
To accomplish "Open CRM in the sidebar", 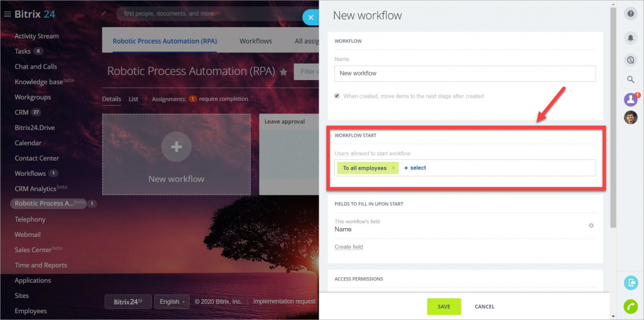I will [21, 112].
